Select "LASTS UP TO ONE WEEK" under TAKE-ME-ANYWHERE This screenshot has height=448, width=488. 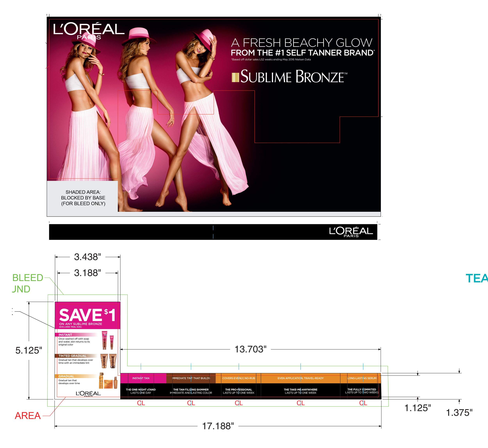pos(300,393)
